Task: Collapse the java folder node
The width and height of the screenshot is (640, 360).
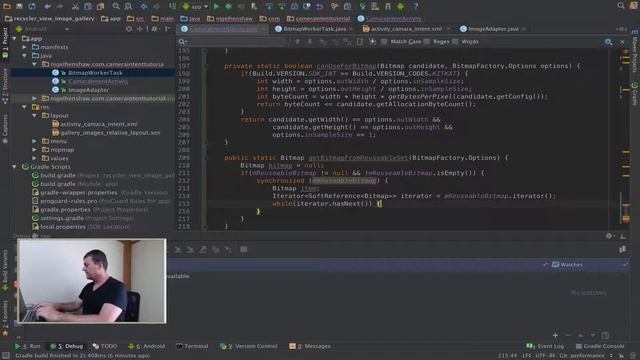Action: (x=24, y=56)
